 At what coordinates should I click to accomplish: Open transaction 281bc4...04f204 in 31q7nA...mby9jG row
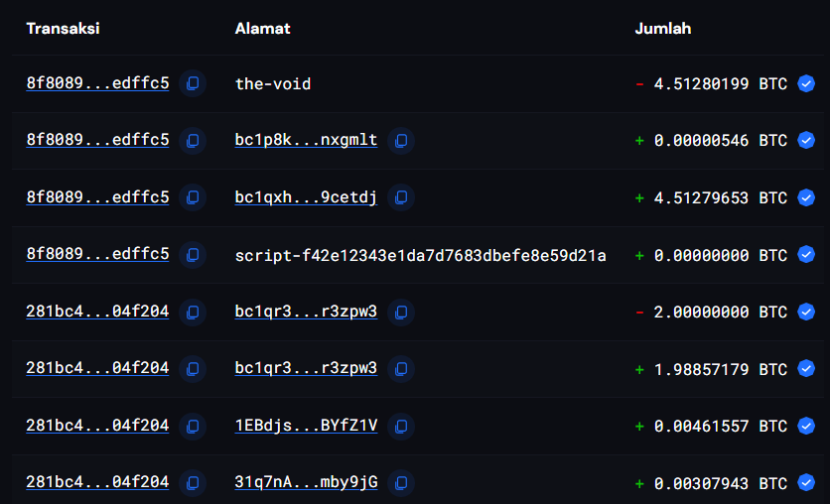coord(97,482)
